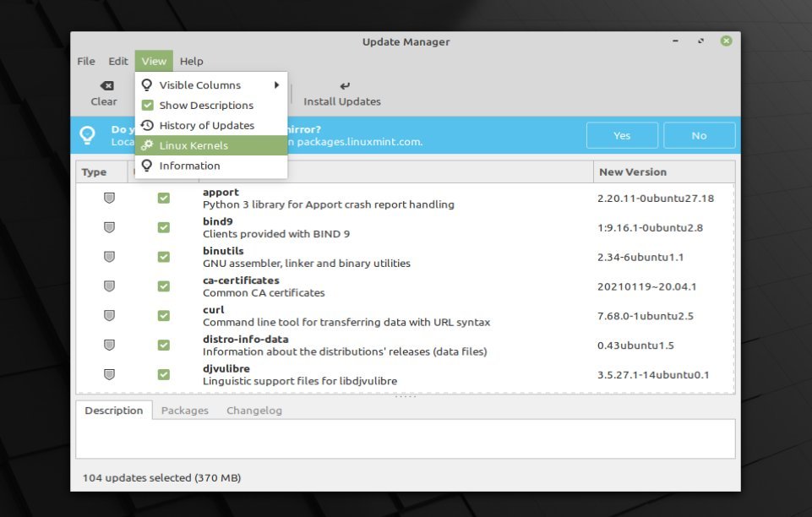Open the Help menu
Viewport: 812px width, 517px height.
point(191,61)
